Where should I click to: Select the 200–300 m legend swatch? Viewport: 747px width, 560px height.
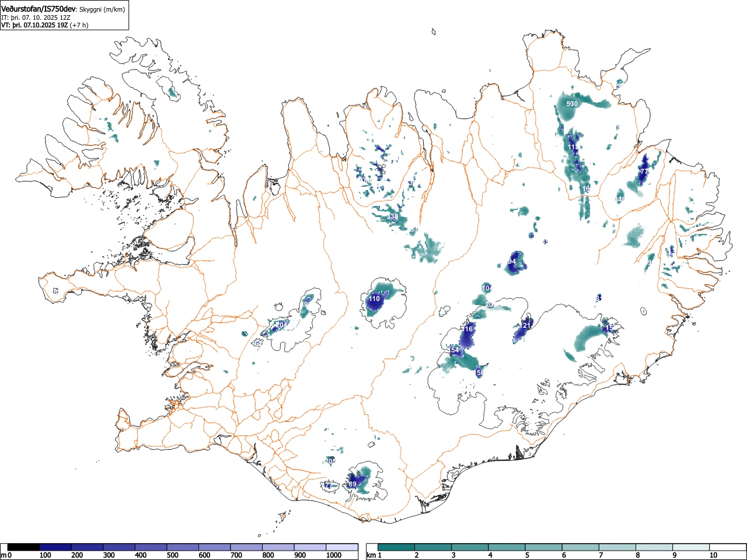(88, 547)
